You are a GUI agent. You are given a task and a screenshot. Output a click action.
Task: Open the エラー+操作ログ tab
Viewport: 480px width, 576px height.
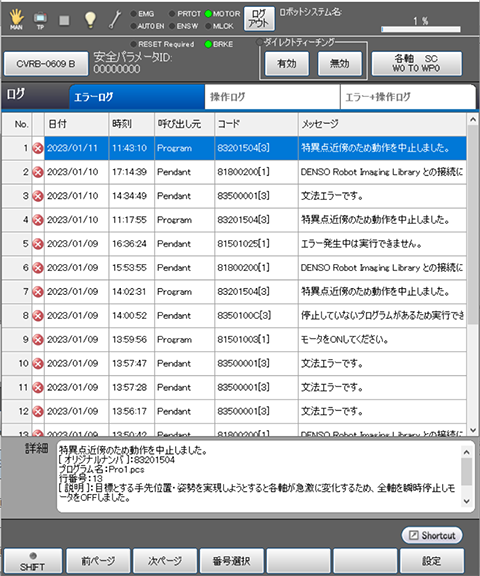408,97
